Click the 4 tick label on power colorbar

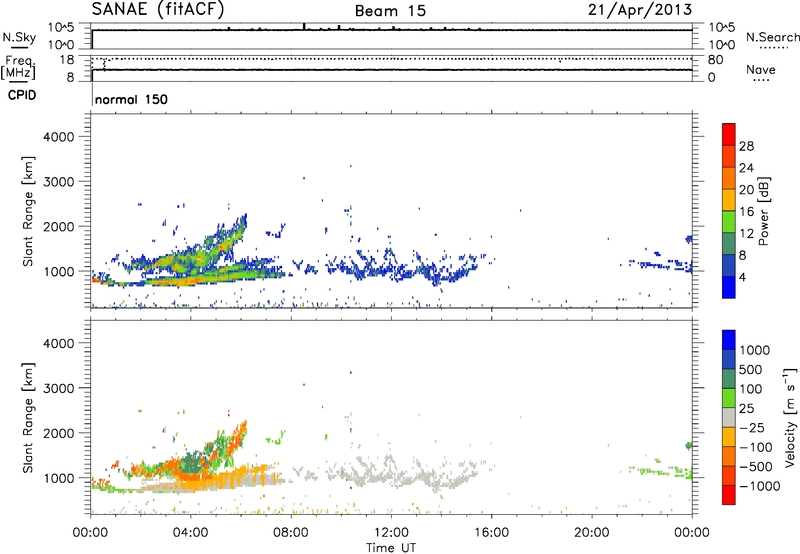(x=742, y=277)
